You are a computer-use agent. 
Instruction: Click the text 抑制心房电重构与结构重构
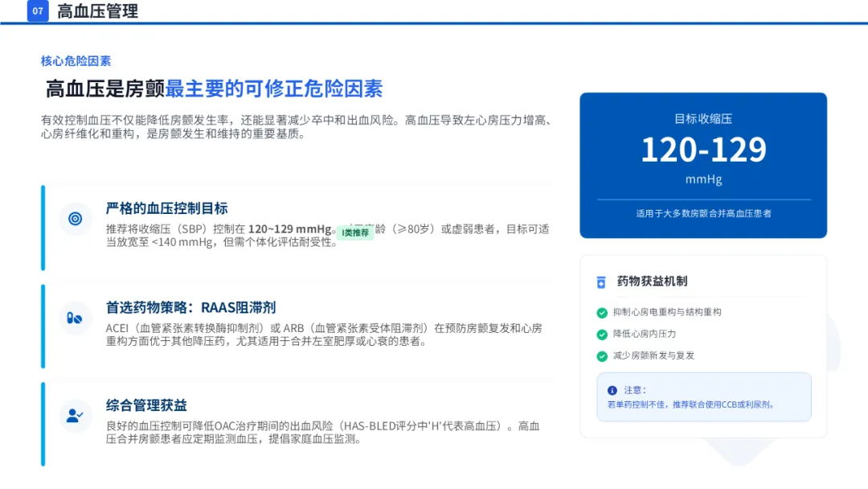pos(667,312)
